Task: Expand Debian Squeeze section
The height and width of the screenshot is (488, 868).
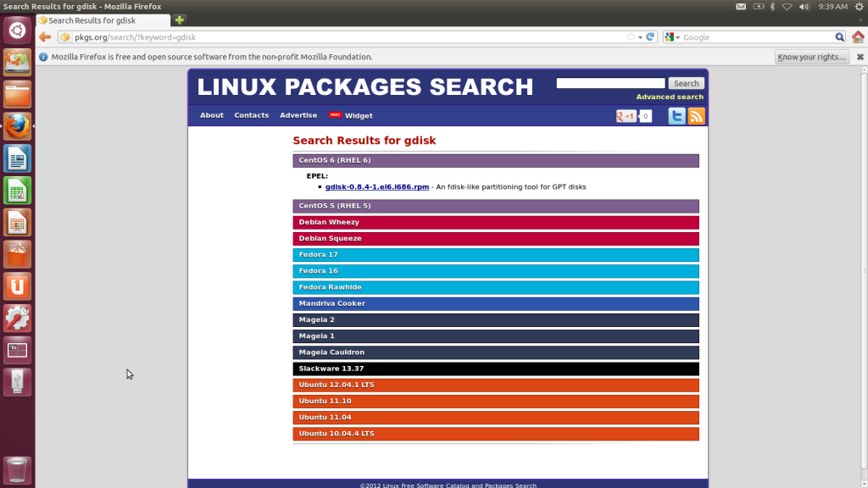Action: [x=496, y=238]
